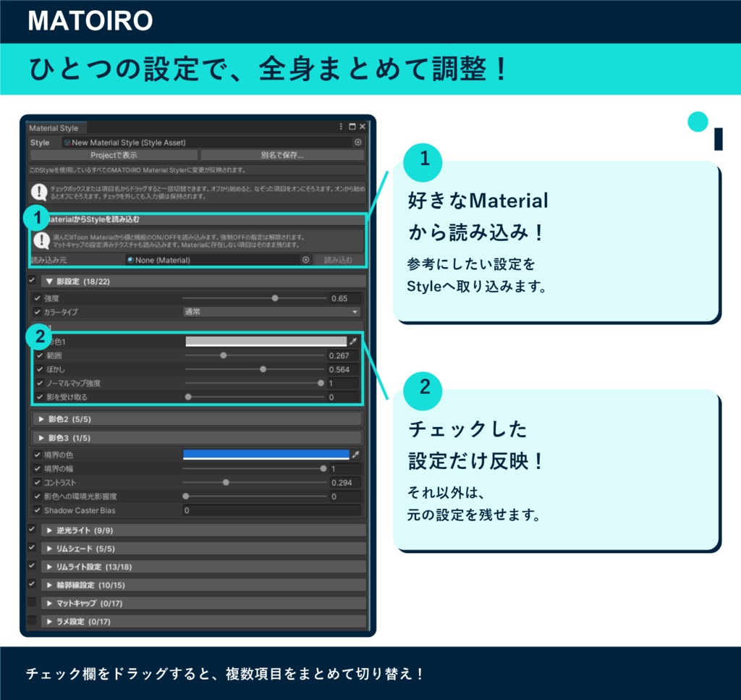The height and width of the screenshot is (700, 741).
Task: Toggle the ノーマルマップ強度 checkbox
Action: click(40, 383)
